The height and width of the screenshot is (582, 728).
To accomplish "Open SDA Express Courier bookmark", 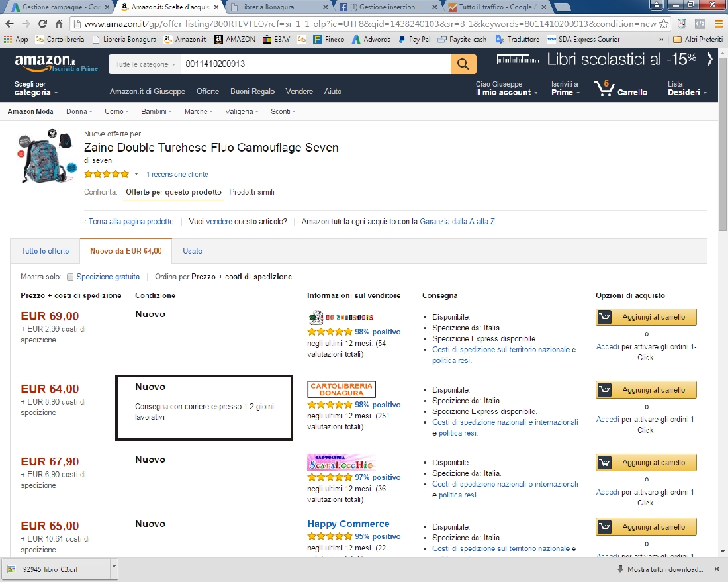I will point(583,40).
